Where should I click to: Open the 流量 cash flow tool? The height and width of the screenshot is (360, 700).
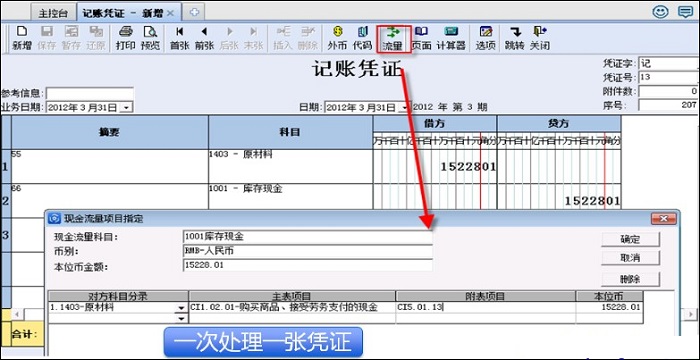click(x=393, y=39)
